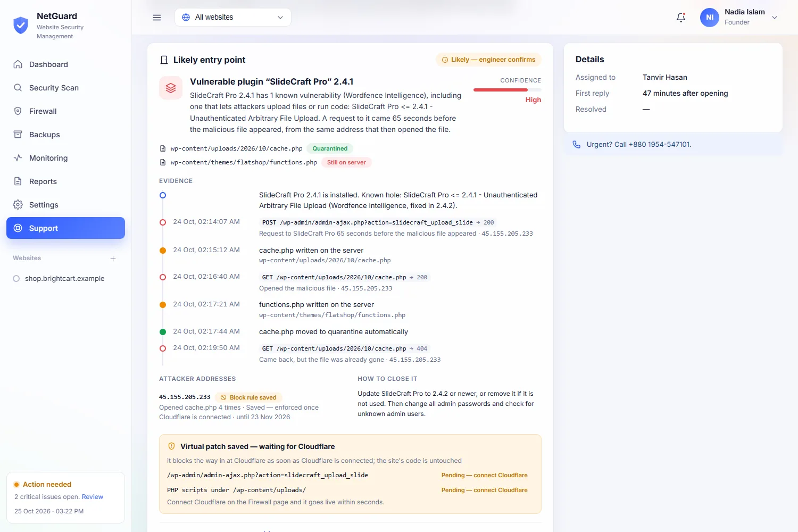This screenshot has width=798, height=532.
Task: Click the Vulnerable plugin SlideCraft Pro heading
Action: click(x=272, y=82)
